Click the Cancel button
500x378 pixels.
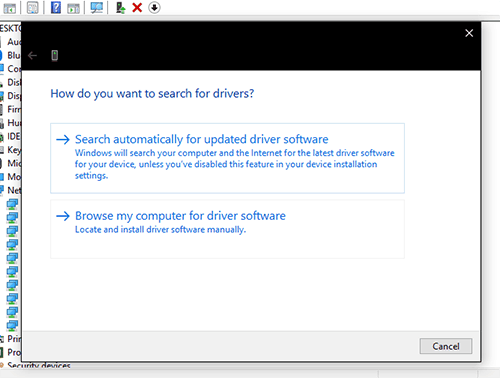[x=446, y=346]
